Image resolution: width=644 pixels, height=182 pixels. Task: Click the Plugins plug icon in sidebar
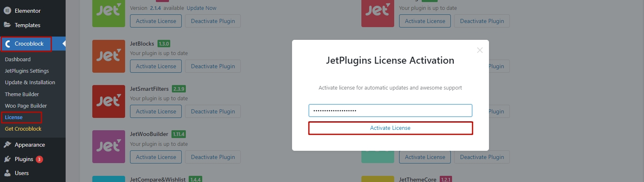pyautogui.click(x=7, y=159)
